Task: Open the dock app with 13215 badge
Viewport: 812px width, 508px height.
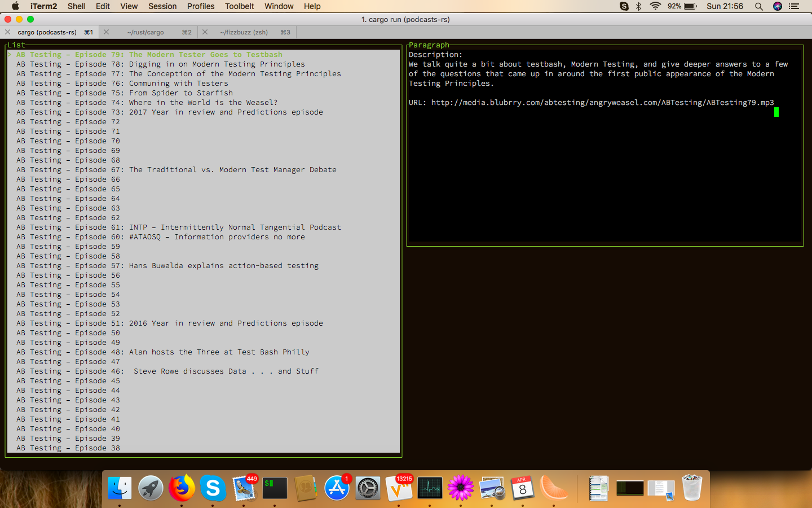Action: [399, 488]
